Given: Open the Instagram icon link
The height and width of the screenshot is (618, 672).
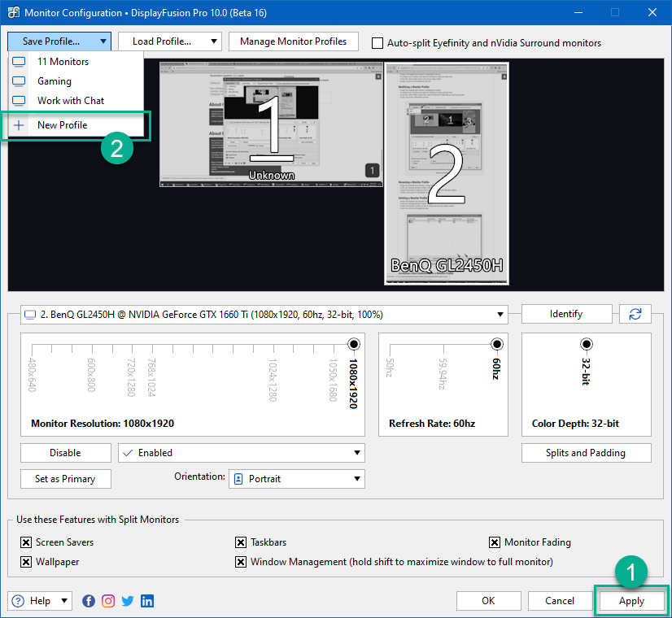Looking at the screenshot, I should [x=108, y=601].
